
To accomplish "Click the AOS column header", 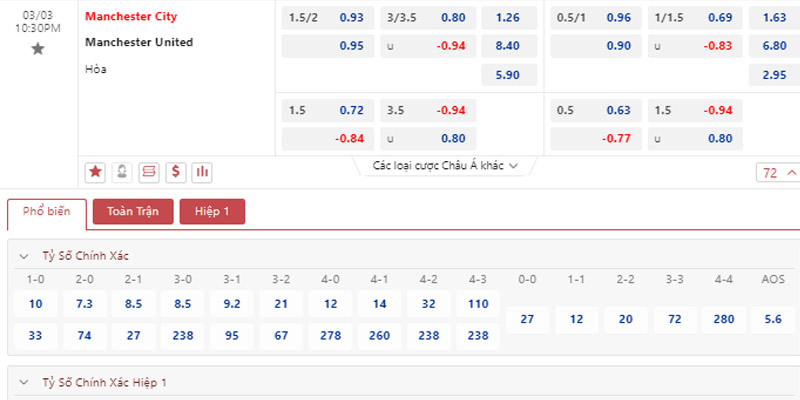I will coord(773,280).
